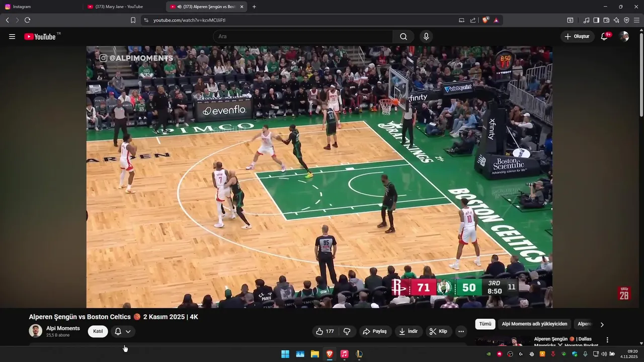
Task: Click the Oluştur create button
Action: 577,36
